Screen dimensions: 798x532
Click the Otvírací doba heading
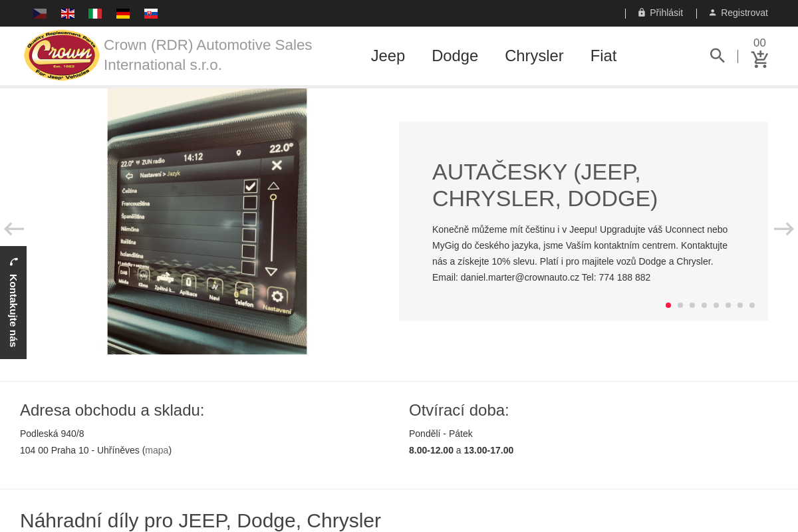point(459,410)
